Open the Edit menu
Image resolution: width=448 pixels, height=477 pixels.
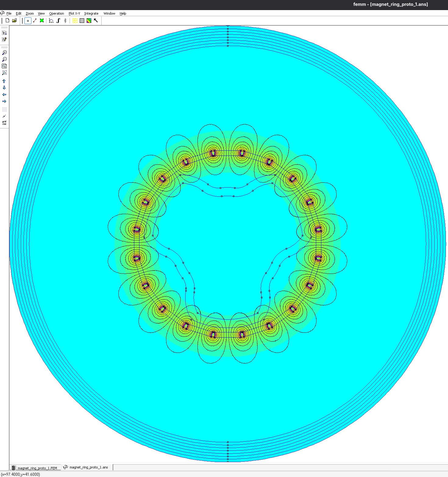click(x=19, y=13)
